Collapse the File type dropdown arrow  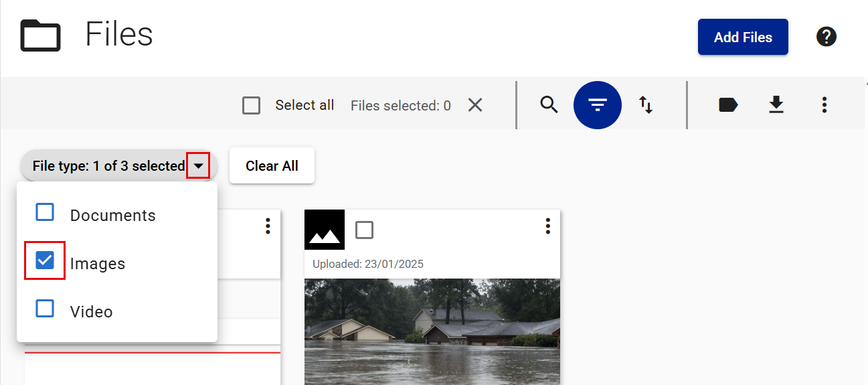(x=198, y=166)
